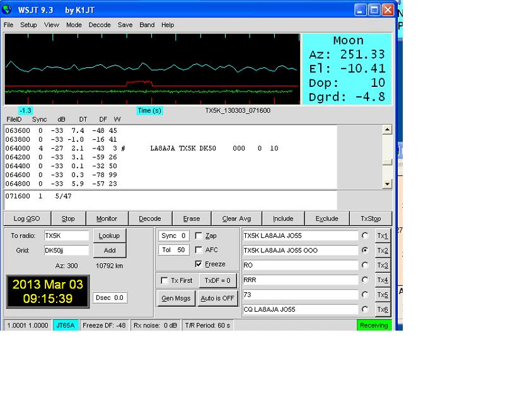Click the Moon Az/El info panel
Viewport: 532px width, 398px height.
tap(347, 69)
